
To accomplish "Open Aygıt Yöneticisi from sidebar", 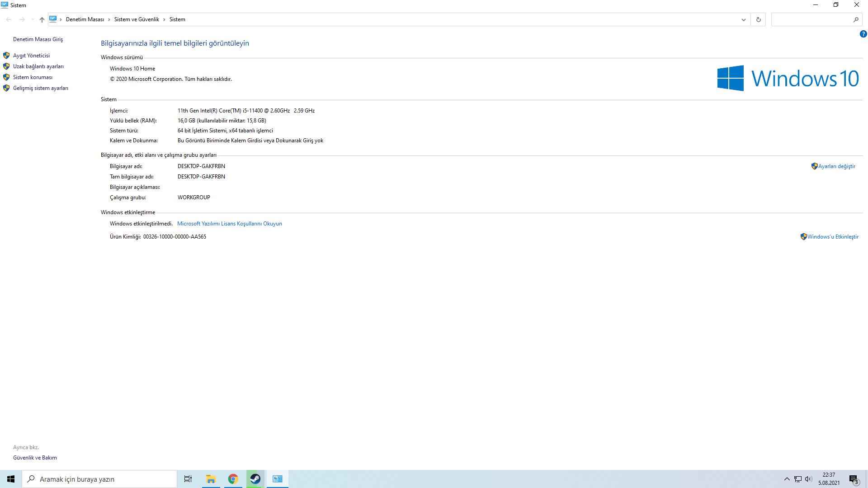I will point(31,56).
